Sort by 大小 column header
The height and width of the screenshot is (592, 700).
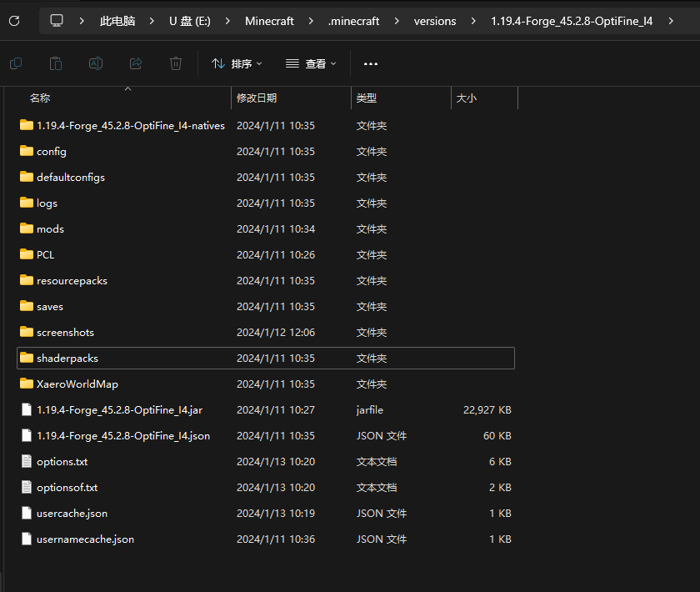467,98
